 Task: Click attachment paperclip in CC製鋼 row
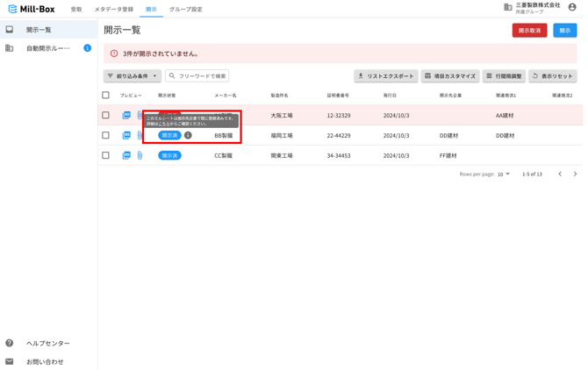click(x=140, y=155)
